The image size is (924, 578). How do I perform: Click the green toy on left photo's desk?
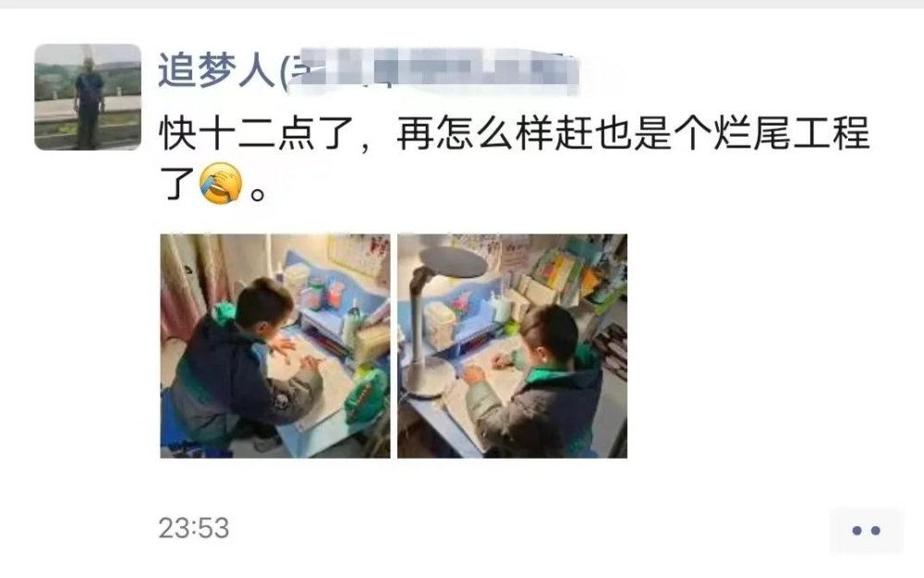coord(367,393)
